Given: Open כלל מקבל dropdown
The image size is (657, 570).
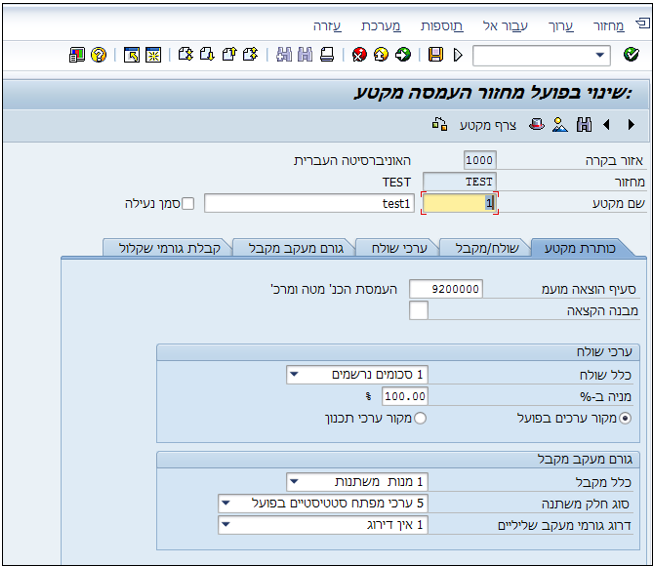Looking at the screenshot, I should coord(295,482).
